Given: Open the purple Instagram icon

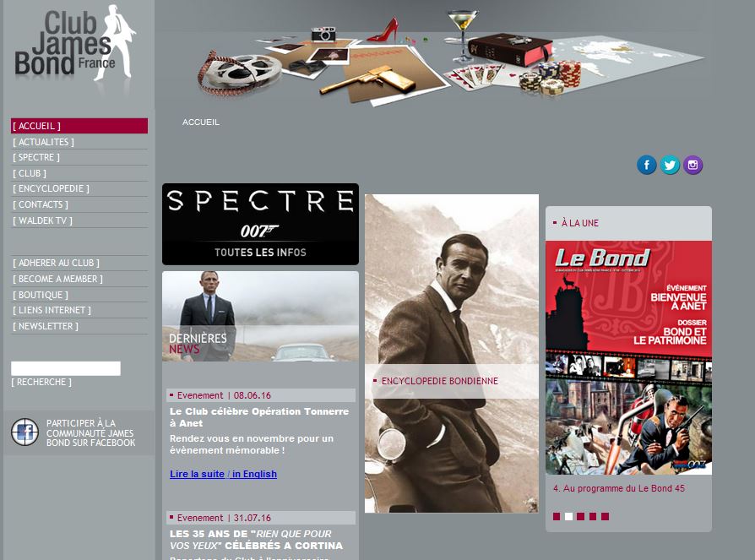Looking at the screenshot, I should [693, 166].
